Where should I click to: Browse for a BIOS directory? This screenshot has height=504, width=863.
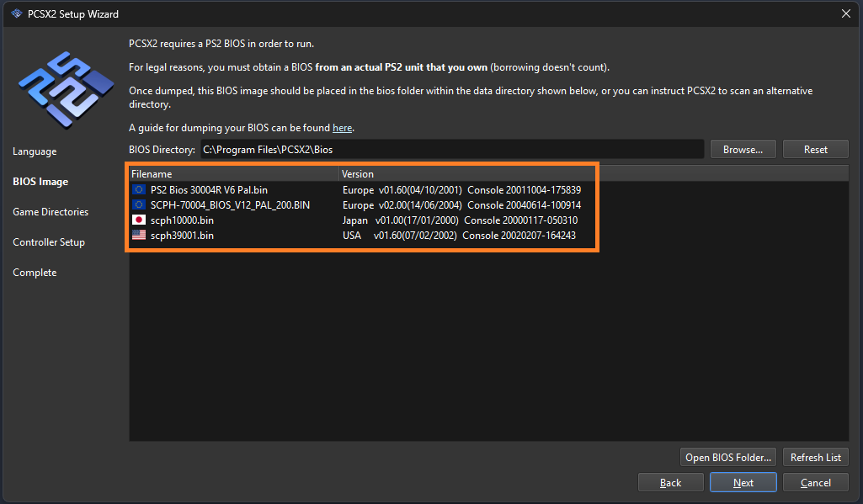[743, 150]
